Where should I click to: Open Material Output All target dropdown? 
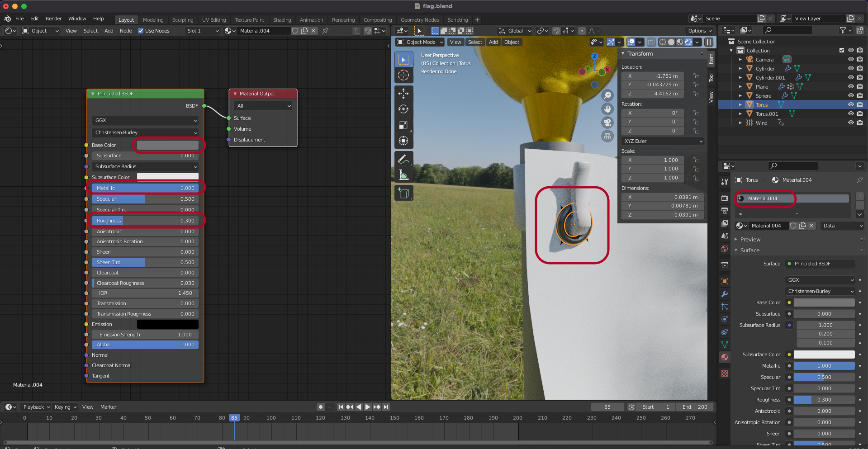263,106
